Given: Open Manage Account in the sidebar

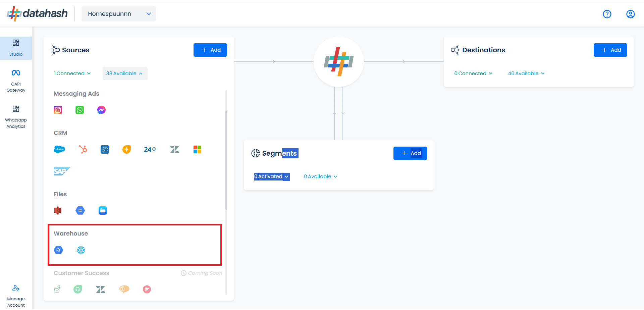Looking at the screenshot, I should click(16, 296).
